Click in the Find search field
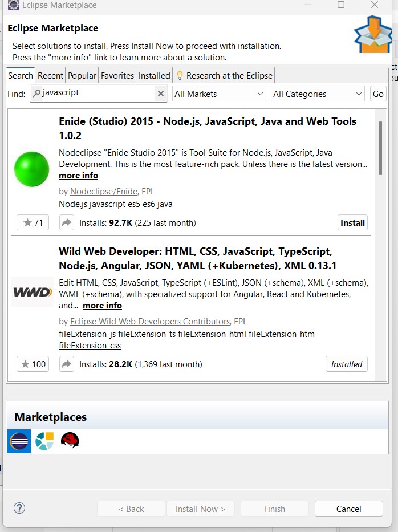The width and height of the screenshot is (398, 532). pyautogui.click(x=99, y=93)
